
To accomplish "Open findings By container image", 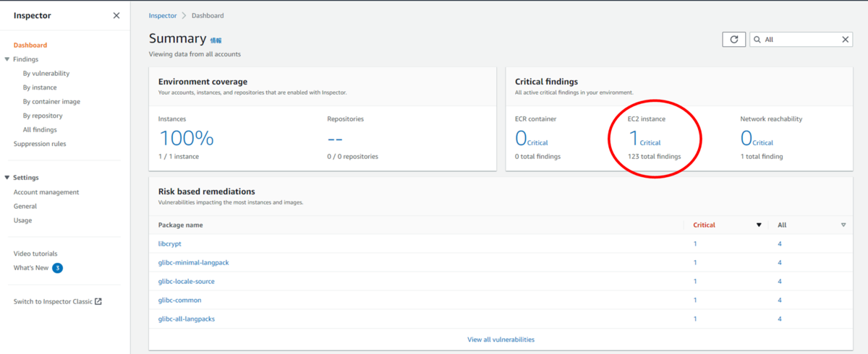I will (x=51, y=102).
